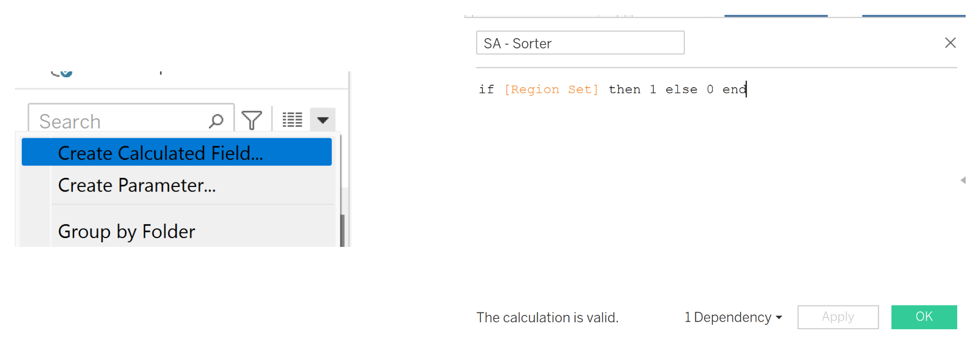Image resolution: width=980 pixels, height=353 pixels.
Task: Select the Group by Folder option
Action: (x=127, y=232)
